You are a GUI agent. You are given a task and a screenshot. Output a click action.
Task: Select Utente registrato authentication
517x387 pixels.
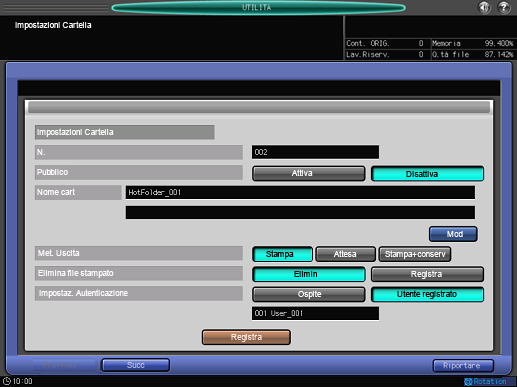tap(427, 294)
